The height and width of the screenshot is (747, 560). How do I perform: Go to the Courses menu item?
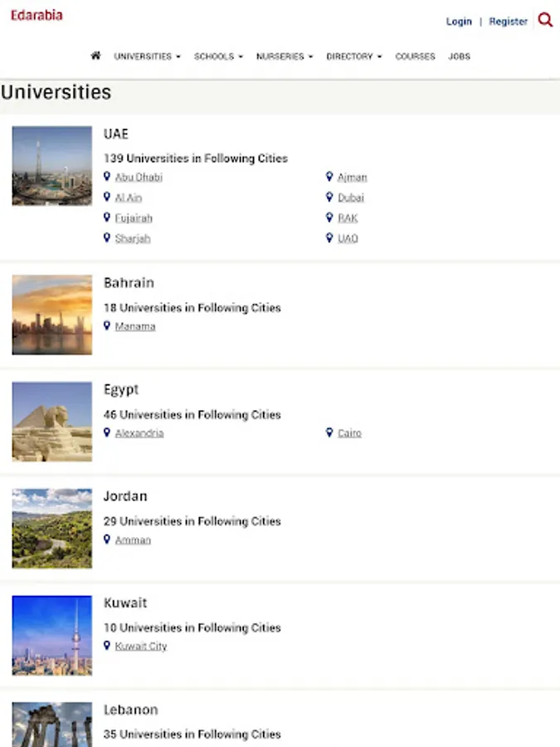[x=415, y=56]
